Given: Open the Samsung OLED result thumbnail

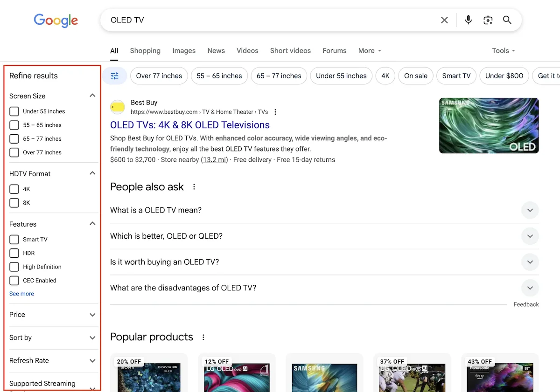Looking at the screenshot, I should [x=489, y=125].
